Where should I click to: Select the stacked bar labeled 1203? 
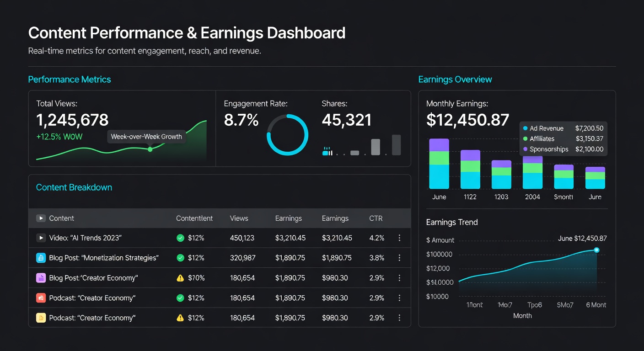501,174
